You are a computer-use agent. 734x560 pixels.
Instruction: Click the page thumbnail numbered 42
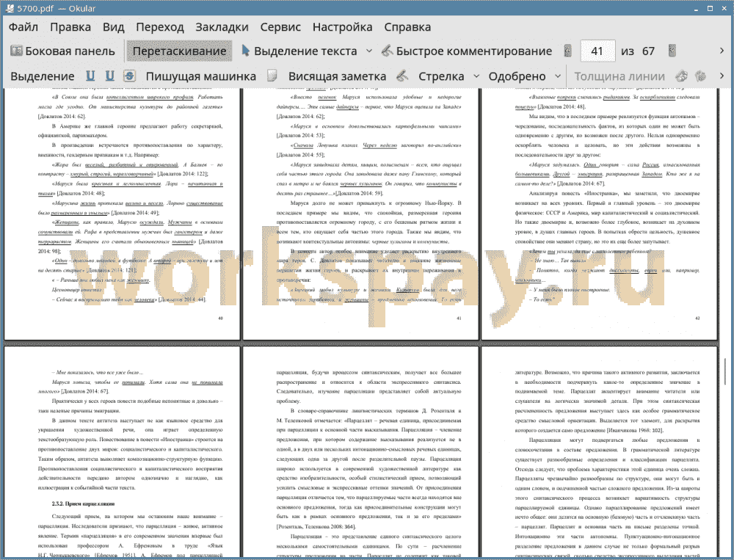(x=599, y=214)
